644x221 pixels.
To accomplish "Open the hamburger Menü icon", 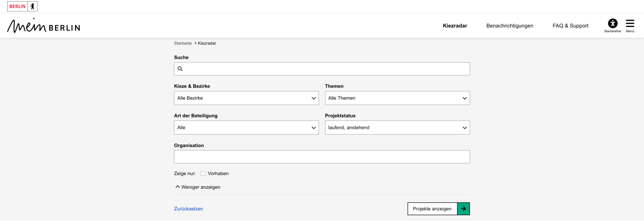I will coord(630,24).
